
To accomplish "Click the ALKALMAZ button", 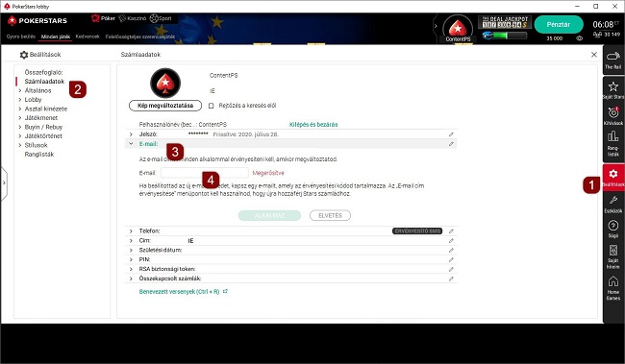I will (269, 215).
